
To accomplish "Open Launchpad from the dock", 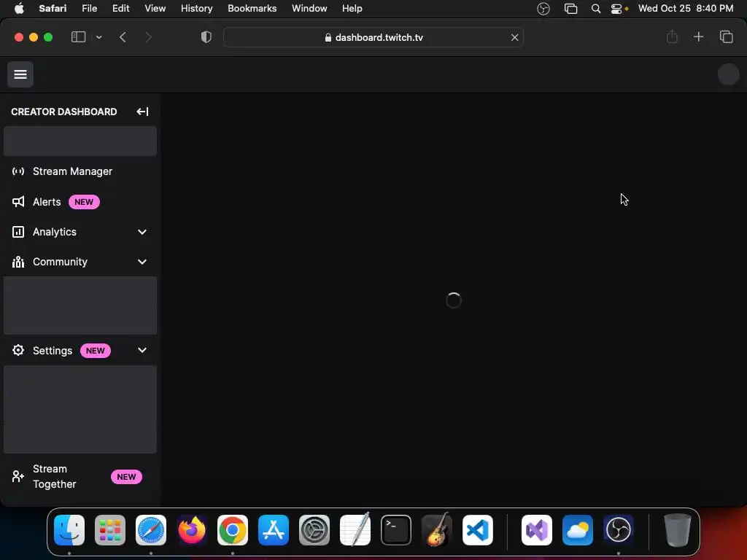I will (110, 529).
